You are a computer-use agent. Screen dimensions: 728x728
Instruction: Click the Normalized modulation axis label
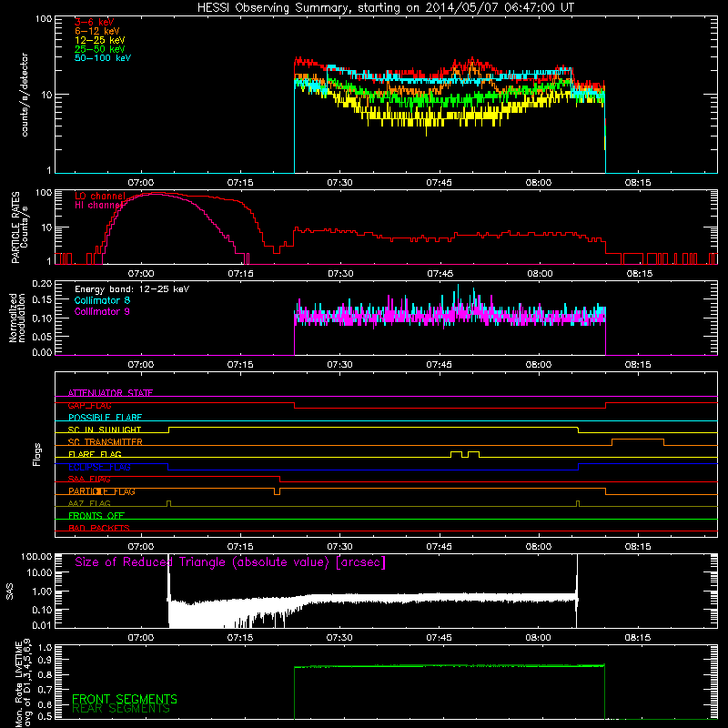click(17, 318)
